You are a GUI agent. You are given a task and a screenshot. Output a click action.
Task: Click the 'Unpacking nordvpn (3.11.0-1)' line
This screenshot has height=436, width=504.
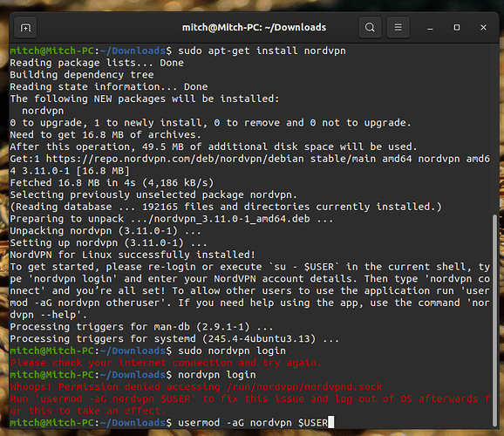pos(106,231)
